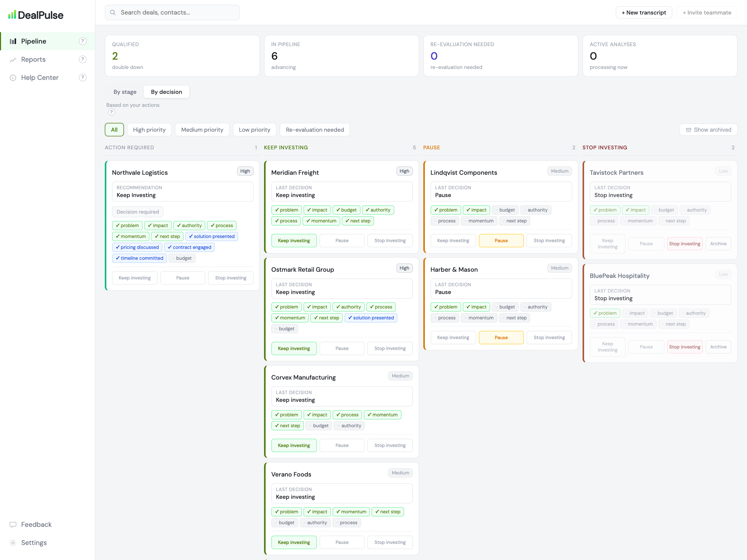Archive the BluePeak Hospitality deal

718,347
